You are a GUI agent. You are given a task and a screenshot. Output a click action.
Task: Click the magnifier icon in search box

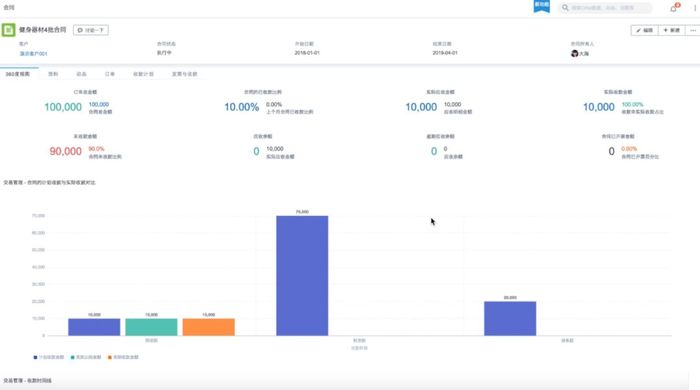pyautogui.click(x=565, y=8)
